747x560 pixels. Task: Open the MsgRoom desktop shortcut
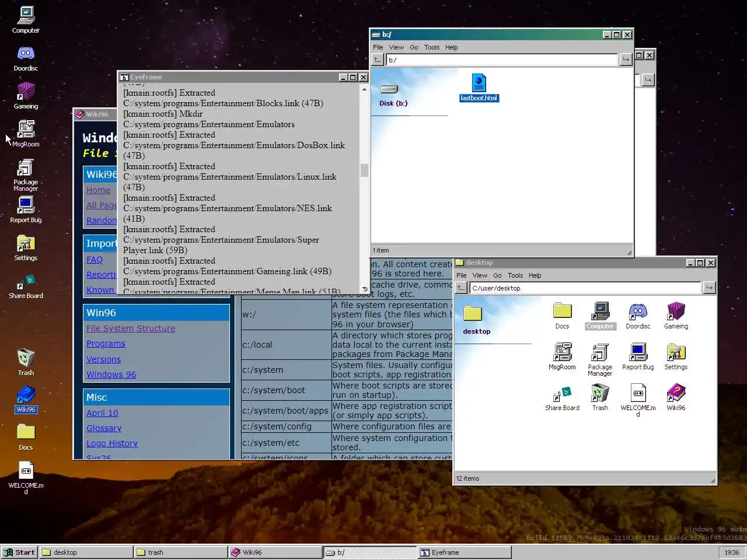coord(26,134)
